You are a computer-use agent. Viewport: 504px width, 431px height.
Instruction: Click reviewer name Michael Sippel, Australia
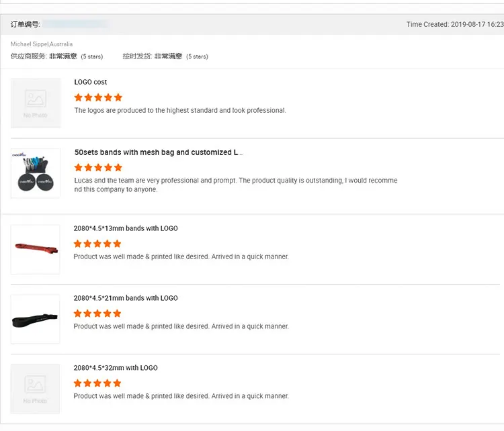point(42,44)
